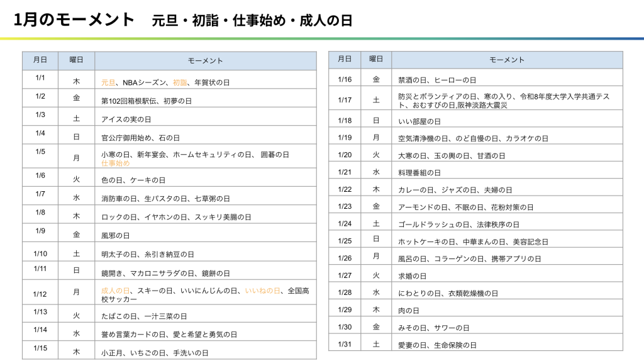Click the 曜日 header of the right table
644x361 pixels.
click(x=376, y=59)
